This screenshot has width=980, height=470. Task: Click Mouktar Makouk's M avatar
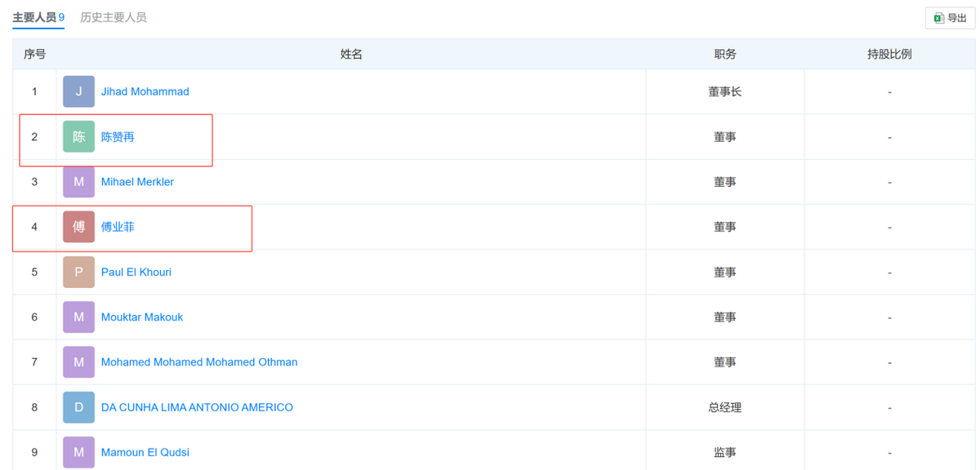pyautogui.click(x=78, y=317)
